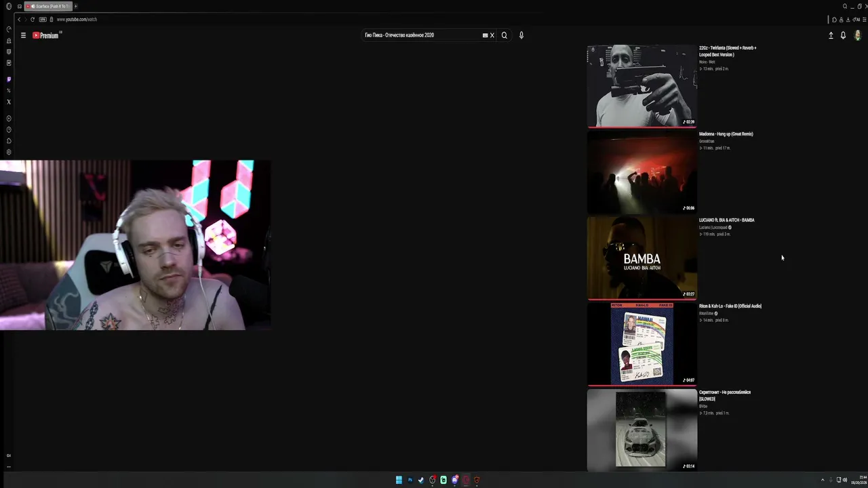This screenshot has height=488, width=868.
Task: Open the X (Twitter) icon in browser sidebar
Action: (9, 102)
